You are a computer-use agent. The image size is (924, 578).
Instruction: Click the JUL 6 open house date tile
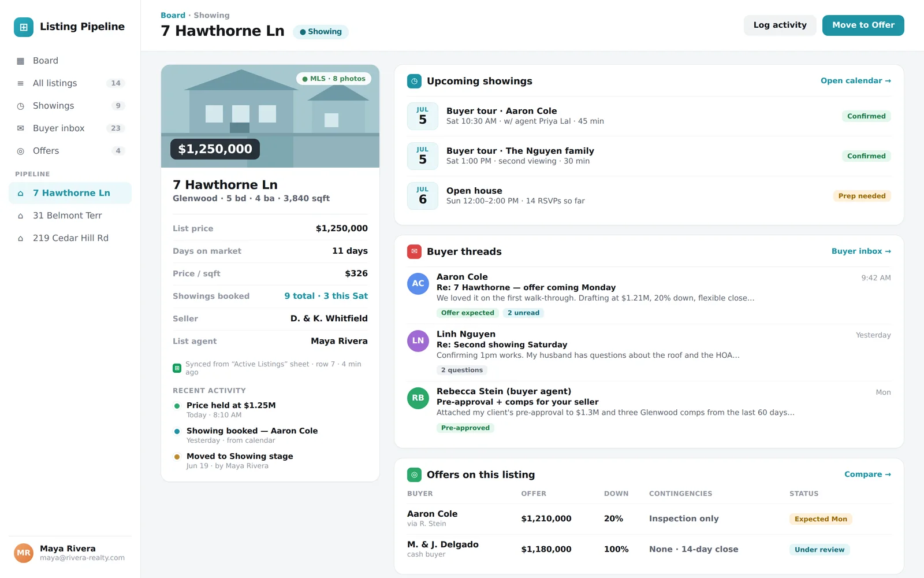(423, 196)
